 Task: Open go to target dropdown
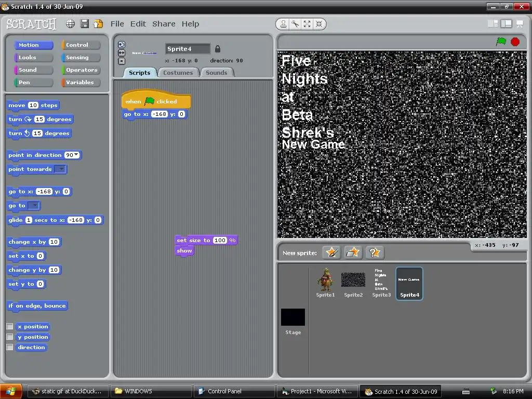(34, 206)
